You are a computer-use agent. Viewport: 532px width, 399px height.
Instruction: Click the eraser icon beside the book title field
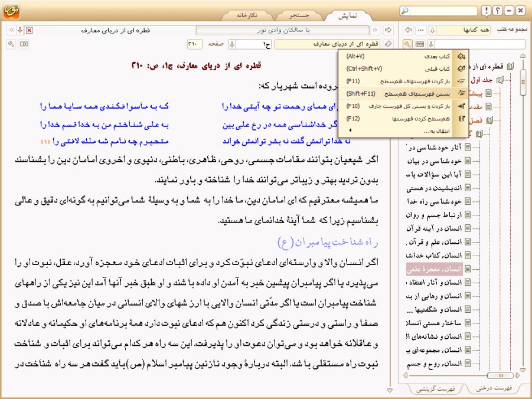(388, 44)
